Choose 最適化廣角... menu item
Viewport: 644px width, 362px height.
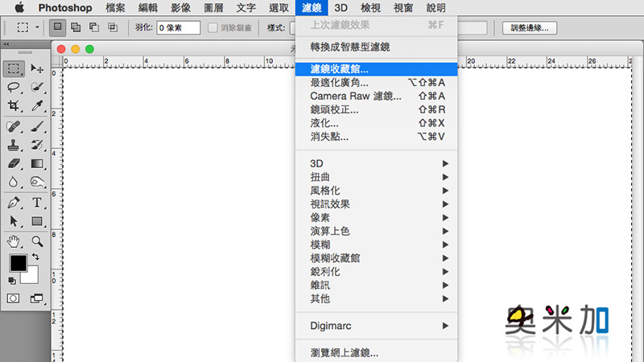pos(376,83)
